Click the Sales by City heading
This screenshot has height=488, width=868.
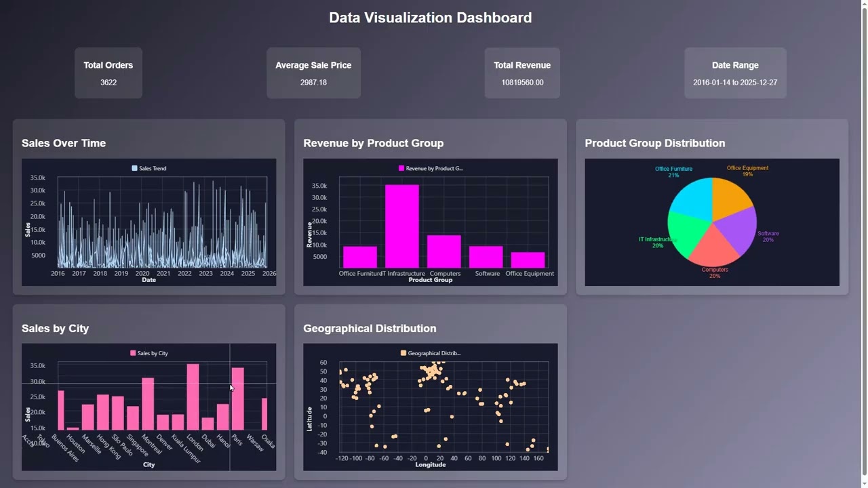click(56, 328)
